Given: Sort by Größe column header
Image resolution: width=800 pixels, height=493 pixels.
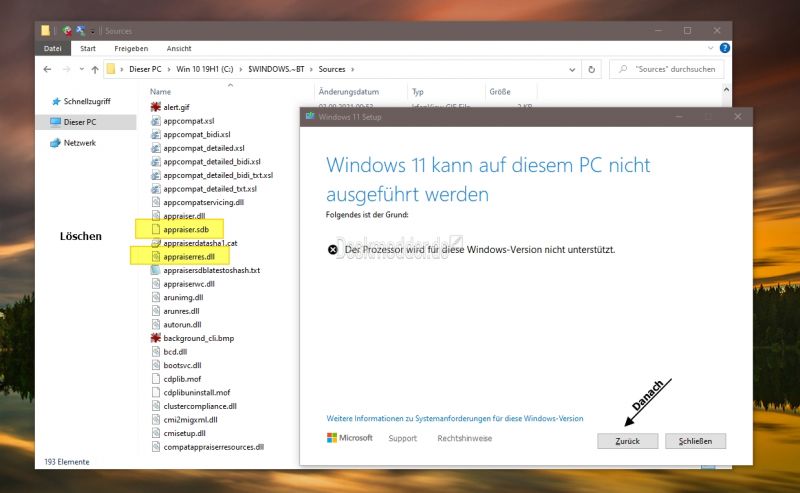Looking at the screenshot, I should pyautogui.click(x=499, y=92).
